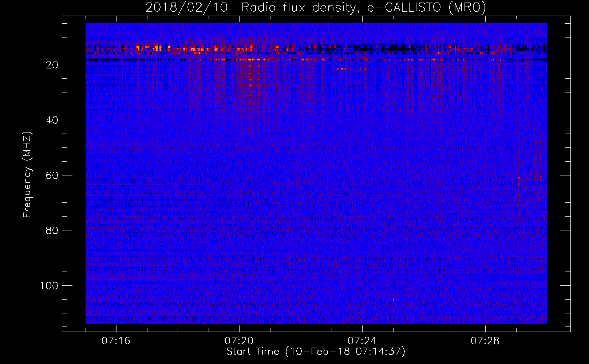Click the '07:24' time tick label
Image resolution: width=589 pixels, height=364 pixels.
click(x=362, y=341)
